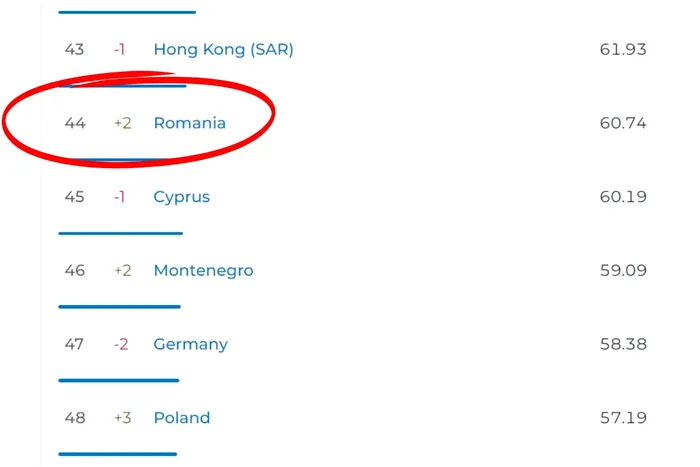The width and height of the screenshot is (700, 467).
Task: Select Romania's score value 60.74
Action: pyautogui.click(x=623, y=123)
